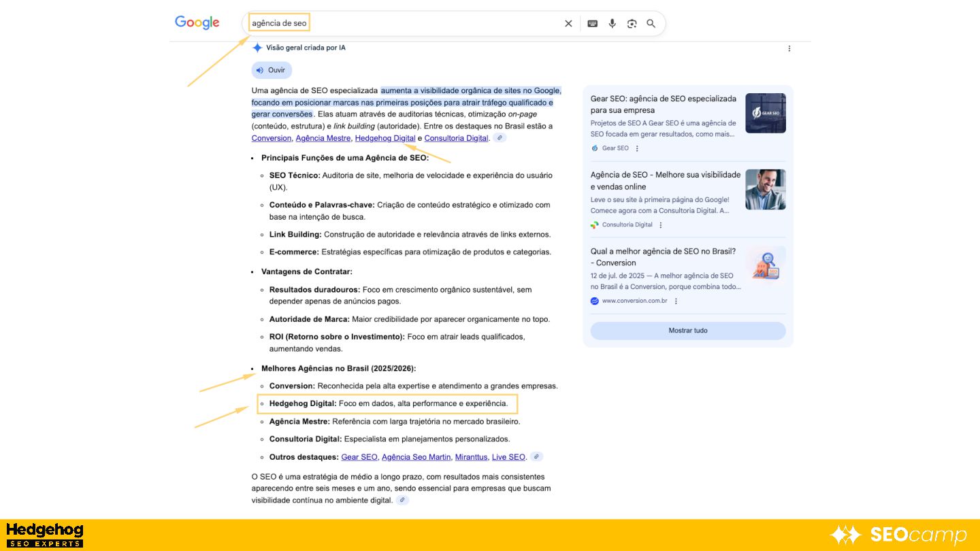This screenshot has height=551, width=980.
Task: Click the AI overview sparkle icon
Action: pos(257,48)
